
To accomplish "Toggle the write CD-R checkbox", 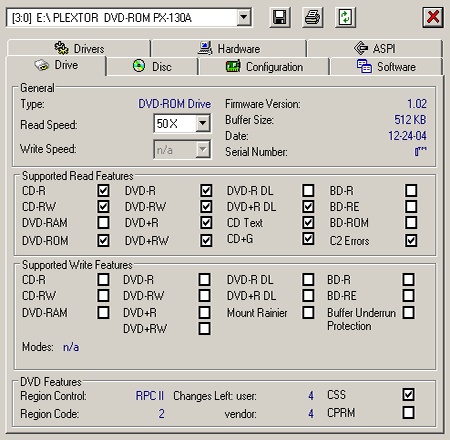I will [103, 280].
